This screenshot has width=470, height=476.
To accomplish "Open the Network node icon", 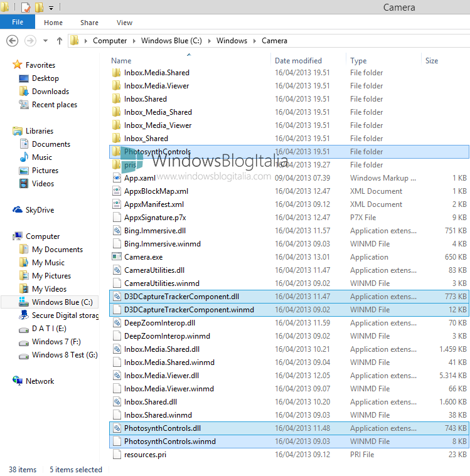I will [x=18, y=381].
